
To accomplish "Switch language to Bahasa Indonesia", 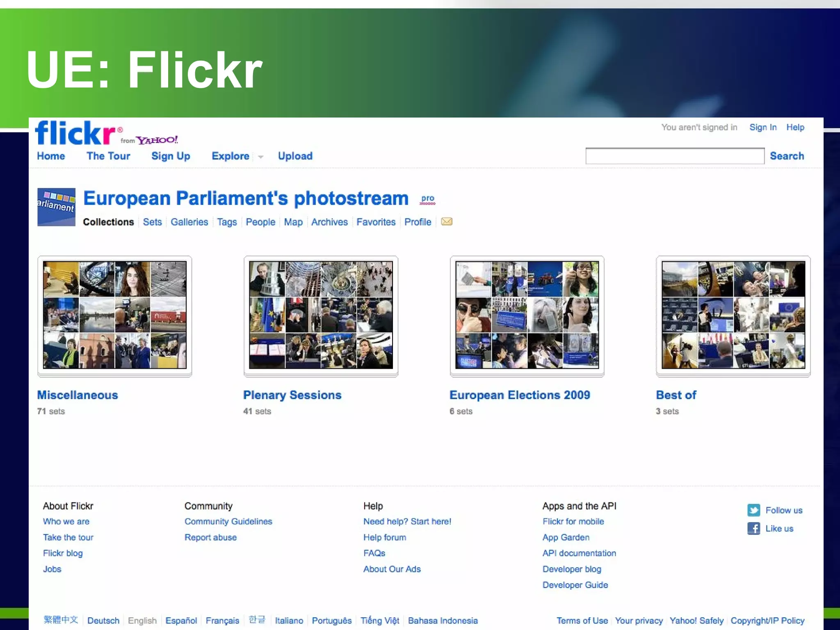I will click(443, 621).
